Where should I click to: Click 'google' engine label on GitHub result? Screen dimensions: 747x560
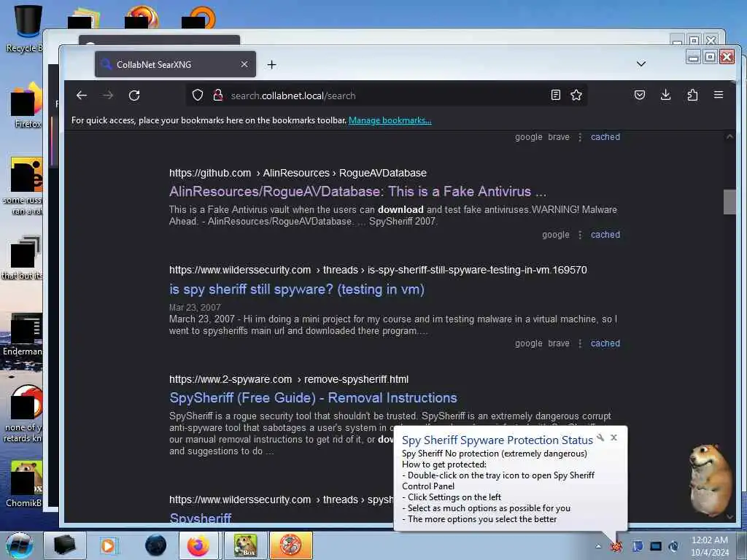tap(555, 235)
